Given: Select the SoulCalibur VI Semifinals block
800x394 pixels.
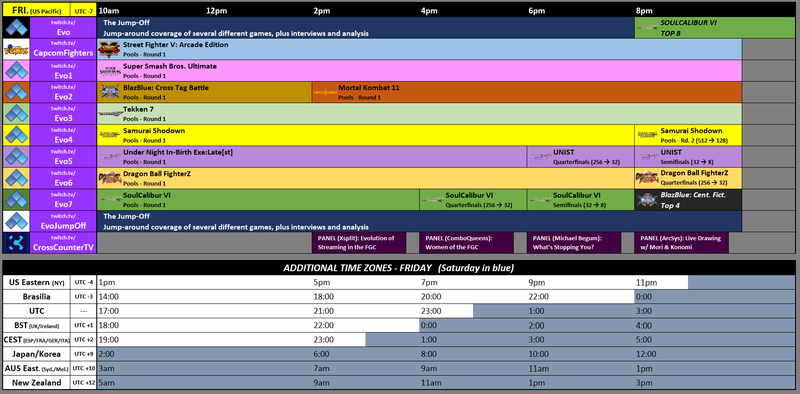Looking at the screenshot, I should point(581,200).
